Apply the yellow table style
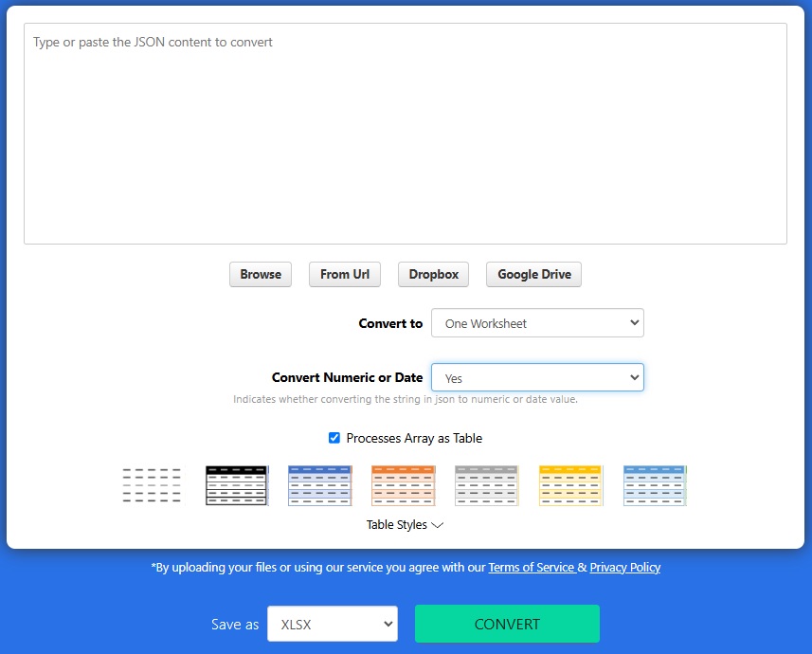Image resolution: width=812 pixels, height=654 pixels. (570, 485)
